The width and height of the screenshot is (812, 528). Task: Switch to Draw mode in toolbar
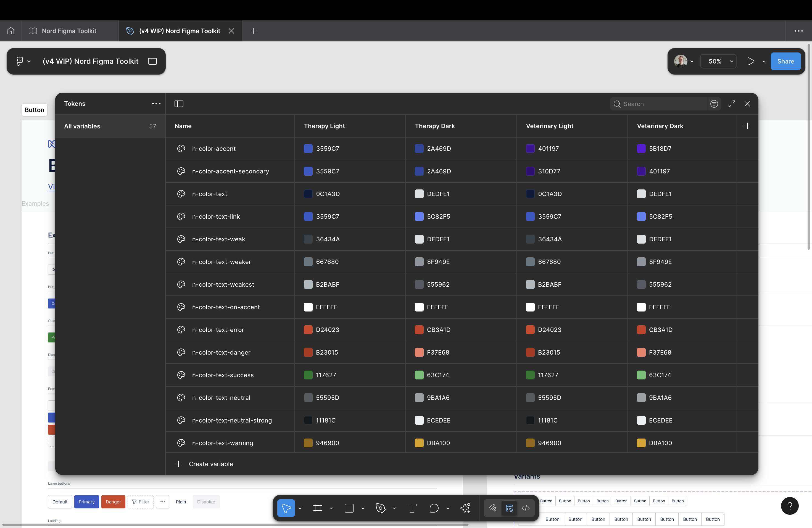(492, 508)
